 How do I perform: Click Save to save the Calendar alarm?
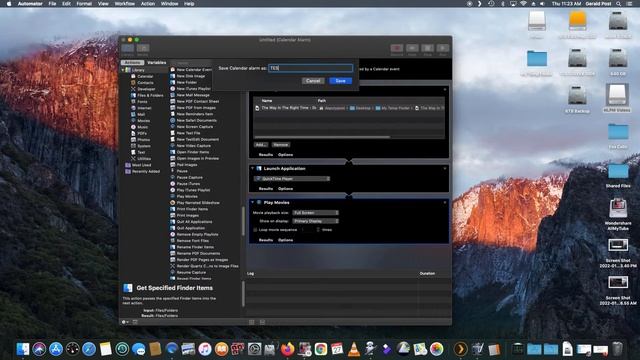coord(340,81)
